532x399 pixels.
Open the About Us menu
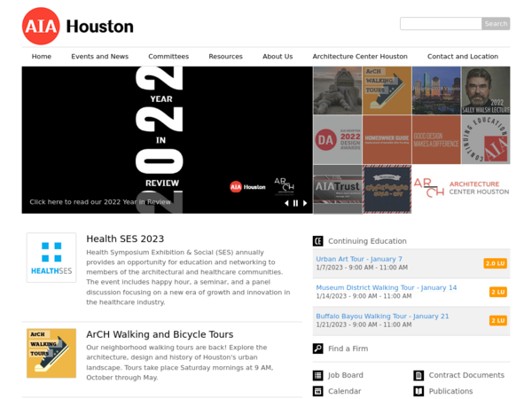tap(278, 57)
